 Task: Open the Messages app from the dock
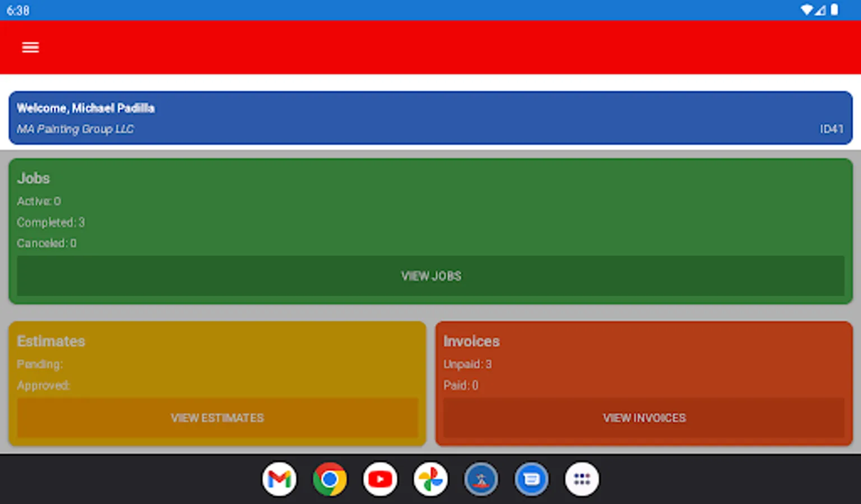point(531,479)
